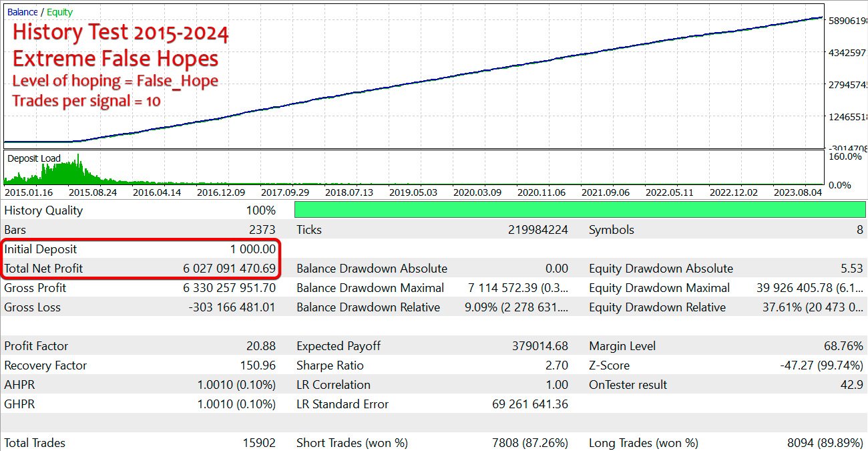Select the Profit Factor value 20.88
Image resolution: width=868 pixels, height=451 pixels.
(x=260, y=346)
